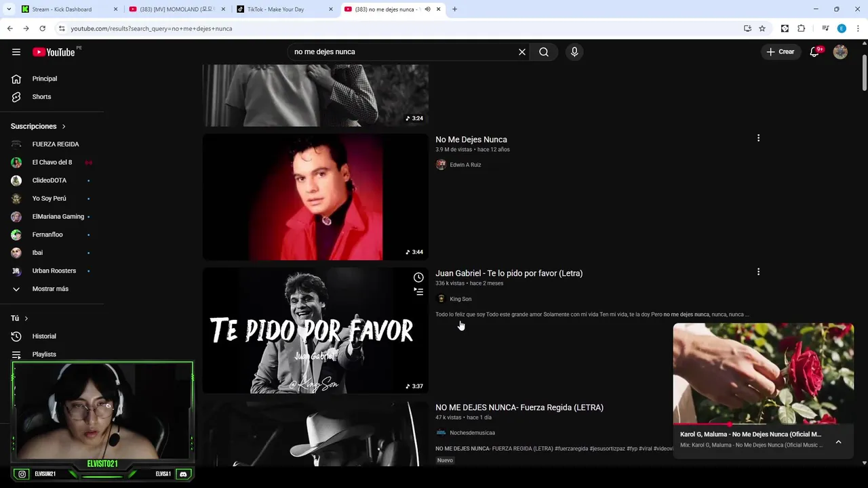Clear the search box with X icon
Screen dimensions: 868x488
point(522,52)
